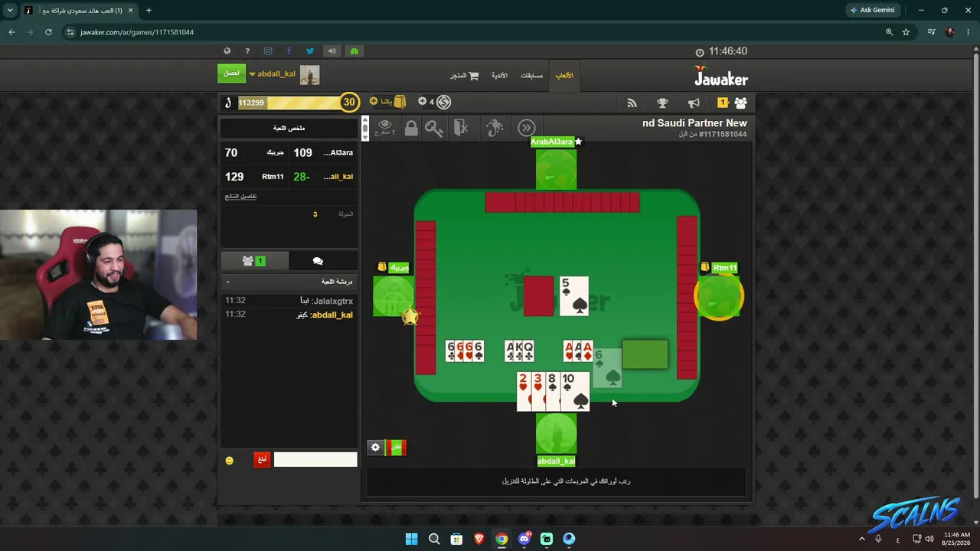Viewport: 980px width, 551px height.
Task: Open the trophy leaderboard icon
Action: [x=662, y=103]
